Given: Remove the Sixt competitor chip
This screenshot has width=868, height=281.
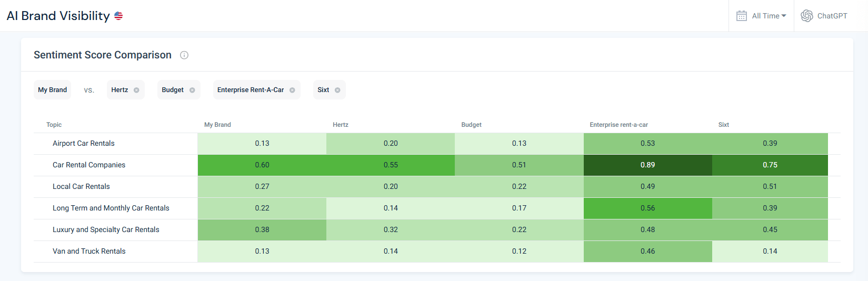Looking at the screenshot, I should 337,90.
